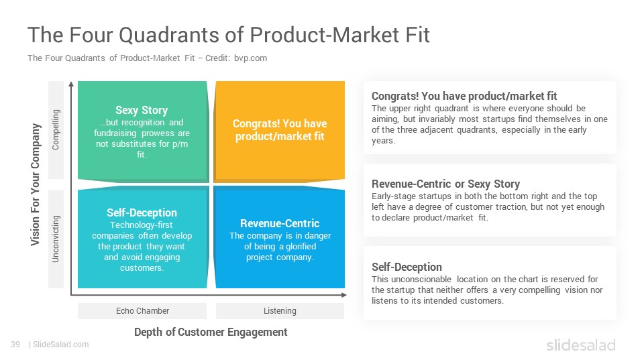Click the slidesalad logo watermark

click(581, 345)
